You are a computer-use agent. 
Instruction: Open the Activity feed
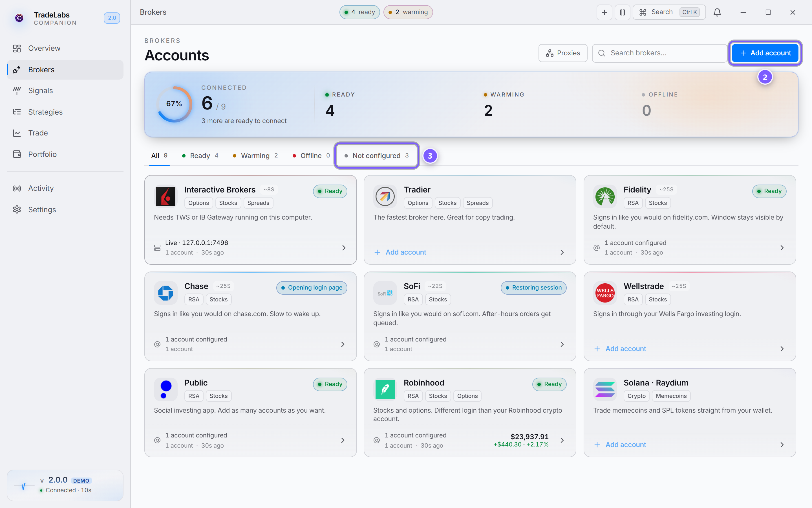coord(65,189)
